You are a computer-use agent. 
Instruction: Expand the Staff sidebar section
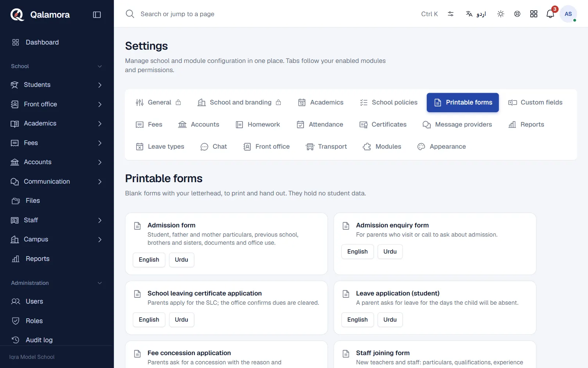tap(57, 220)
